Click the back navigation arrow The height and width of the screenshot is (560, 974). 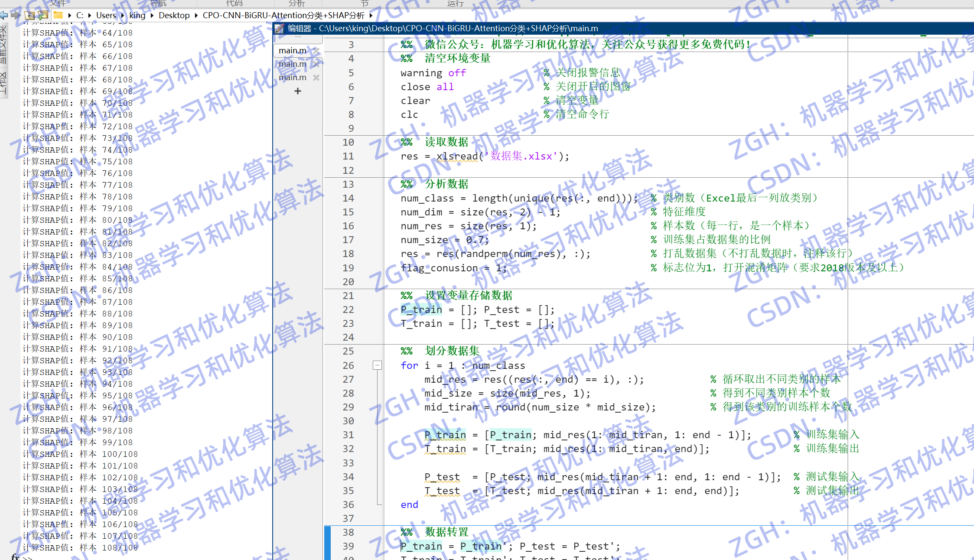pyautogui.click(x=4, y=15)
